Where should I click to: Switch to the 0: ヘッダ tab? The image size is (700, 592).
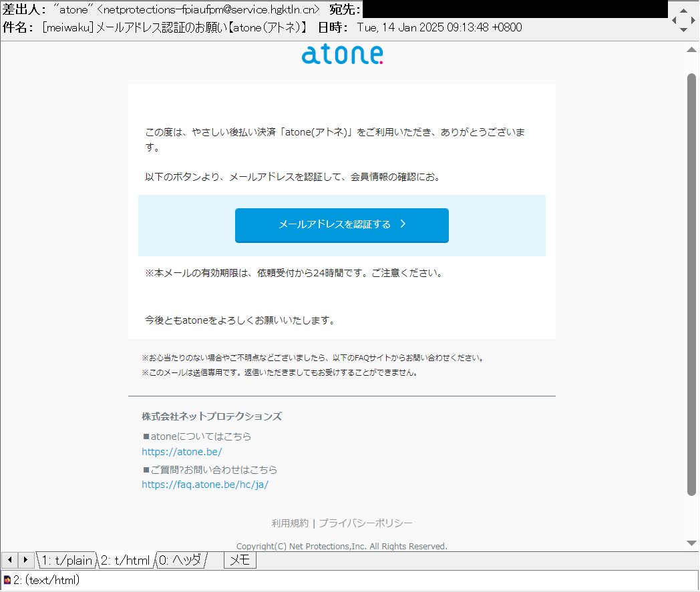[x=180, y=561]
